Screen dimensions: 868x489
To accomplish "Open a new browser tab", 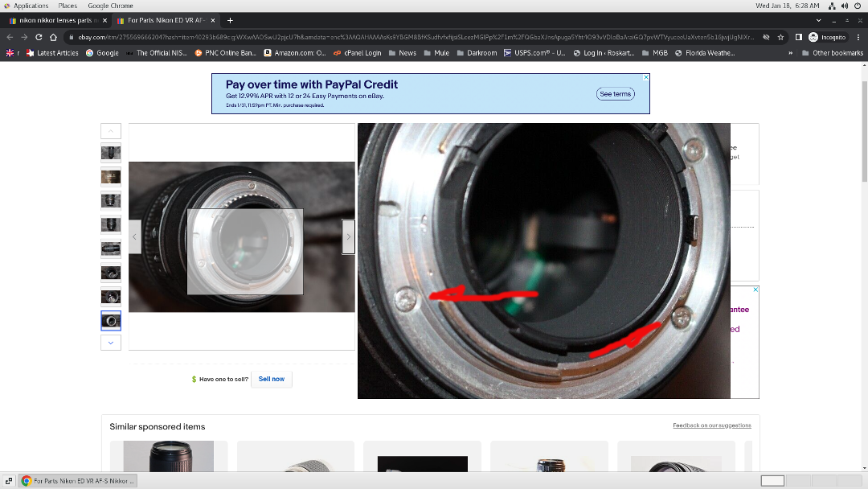I will click(230, 20).
